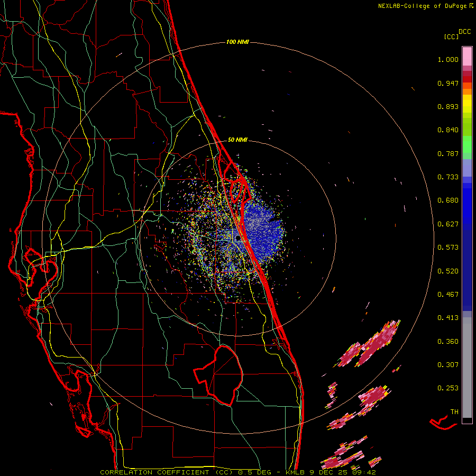This screenshot has width=476, height=476.
Task: Select the gray color bar segment near 0.307
Action: pyautogui.click(x=467, y=368)
